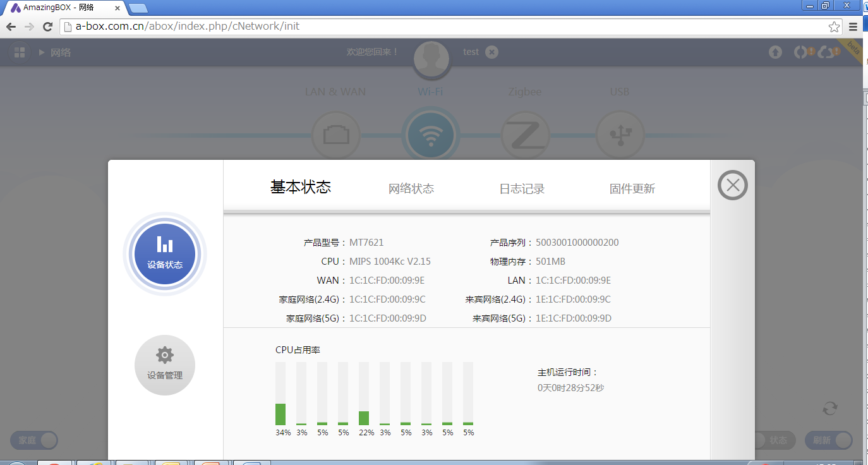Toggle the 家庭 home switch
The height and width of the screenshot is (465, 868).
click(x=34, y=440)
